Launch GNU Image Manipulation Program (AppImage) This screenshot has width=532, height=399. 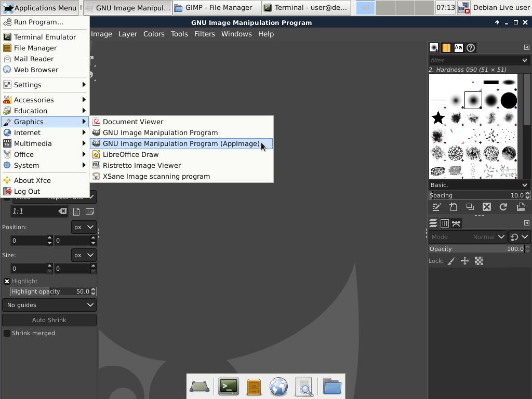tap(181, 143)
